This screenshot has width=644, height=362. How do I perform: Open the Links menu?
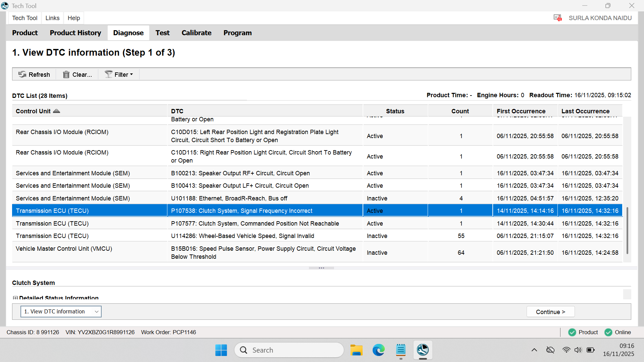[x=52, y=18]
